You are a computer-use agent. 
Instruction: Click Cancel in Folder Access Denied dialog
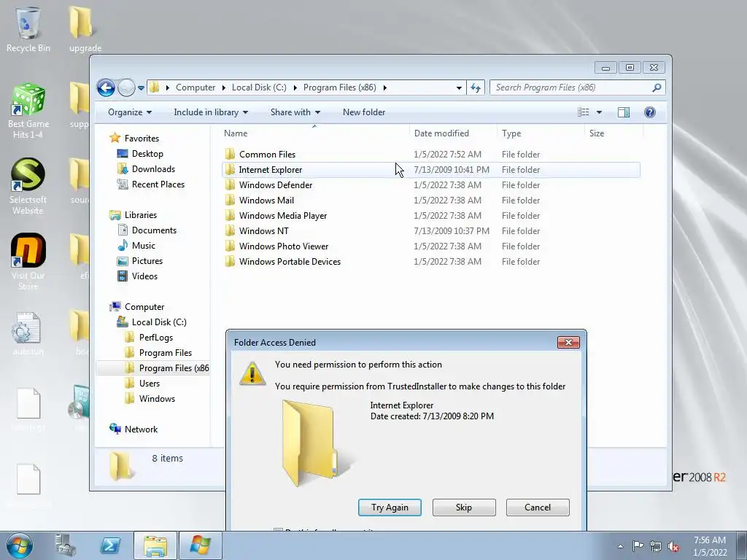[x=538, y=507]
